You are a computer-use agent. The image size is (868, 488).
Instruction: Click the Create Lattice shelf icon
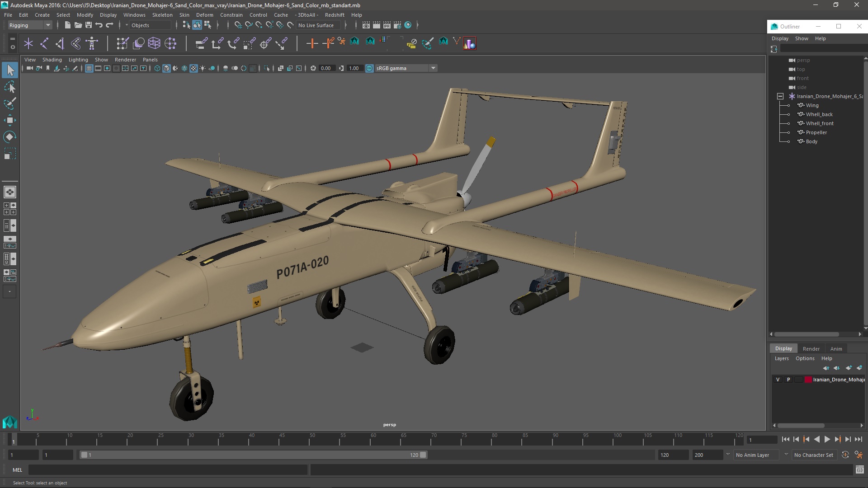pos(154,43)
